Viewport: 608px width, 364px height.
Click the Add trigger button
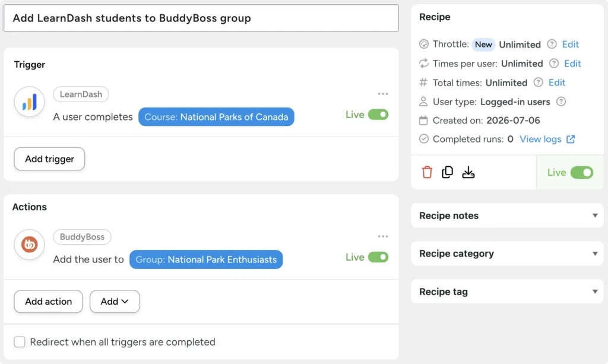pos(49,159)
